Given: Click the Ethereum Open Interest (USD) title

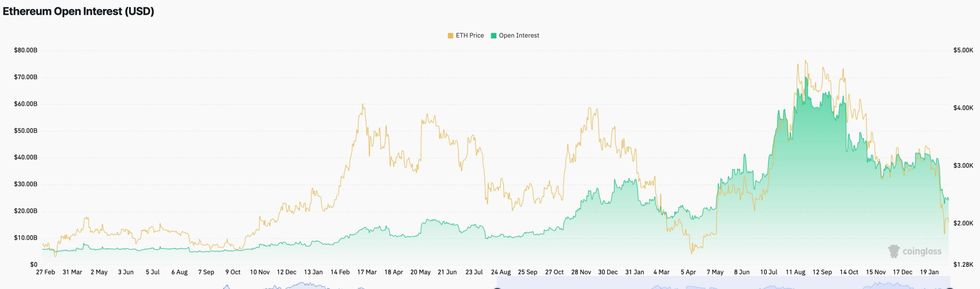Looking at the screenshot, I should click(78, 11).
